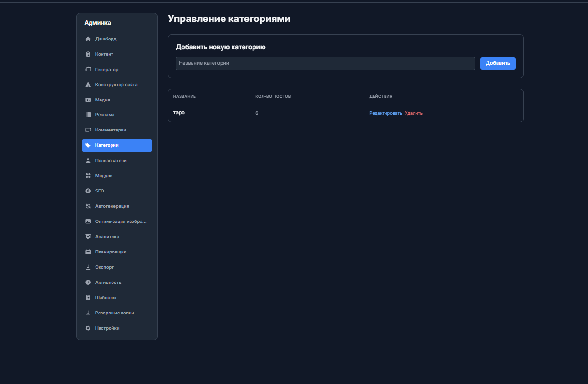Click the Comments icon in sidebar
Screen dimensions: 588x384
click(88, 130)
